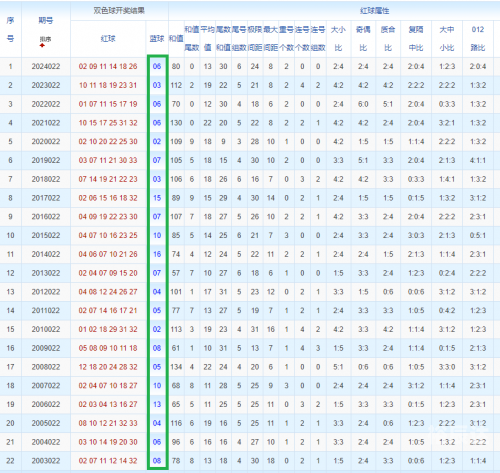Viewport: 500px width, 473px height.
Task: Click odd-even ratio 6:0 in row 2022022
Action: click(x=363, y=104)
